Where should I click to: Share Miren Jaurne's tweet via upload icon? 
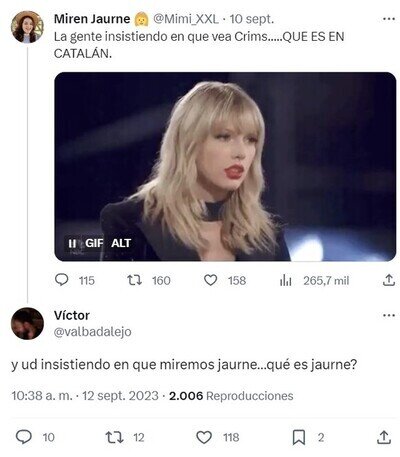389,280
